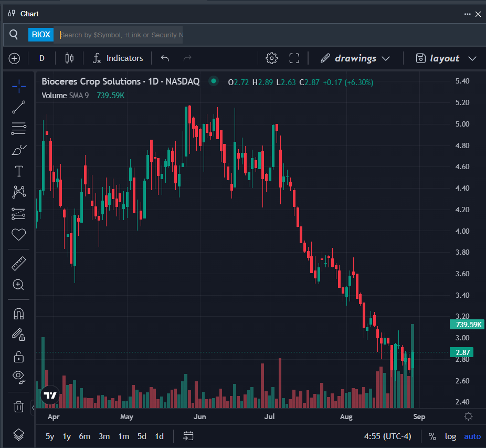Select the Text annotation tool
This screenshot has width=486, height=448.
coord(19,171)
